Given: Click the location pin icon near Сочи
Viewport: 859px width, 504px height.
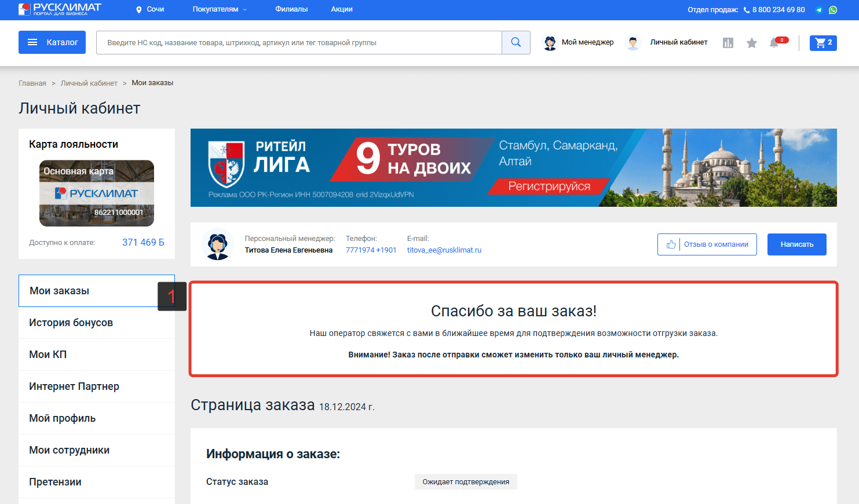Looking at the screenshot, I should tap(139, 10).
